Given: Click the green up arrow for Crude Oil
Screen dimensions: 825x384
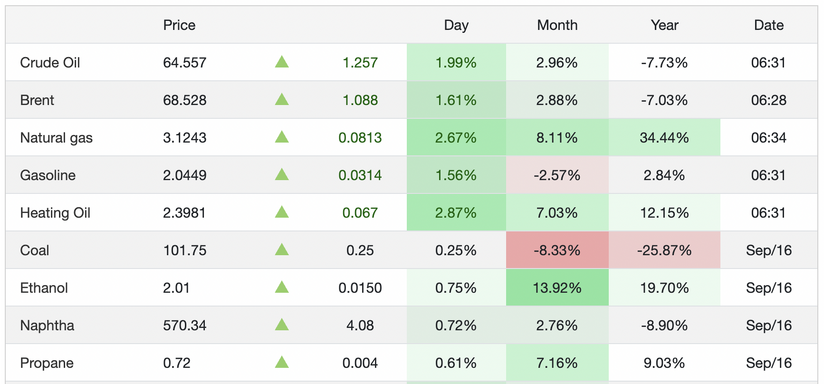Looking at the screenshot, I should click(281, 63).
